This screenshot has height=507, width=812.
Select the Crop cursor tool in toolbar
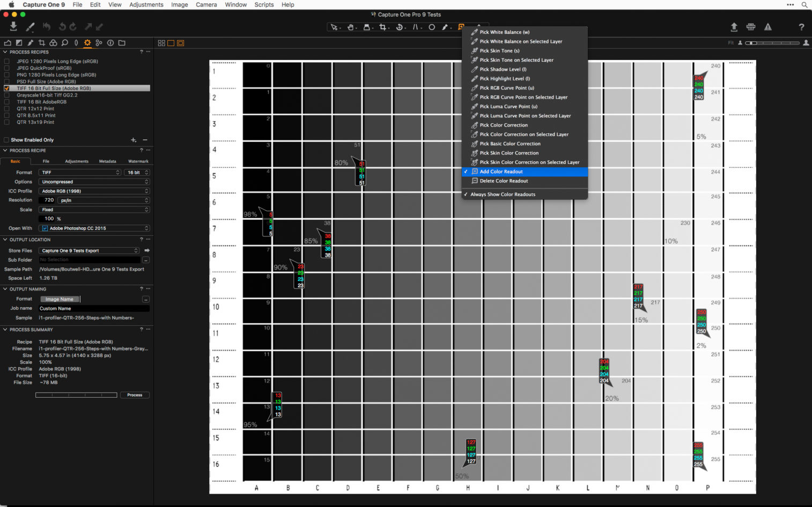click(382, 27)
